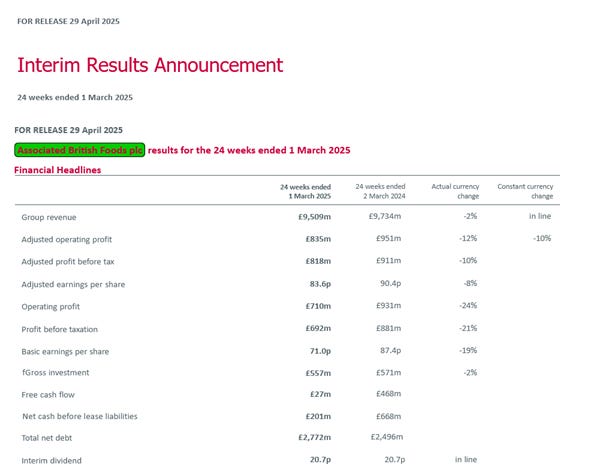The image size is (602, 470).
Task: Click the £9,509m Group revenue value
Action: coord(314,217)
